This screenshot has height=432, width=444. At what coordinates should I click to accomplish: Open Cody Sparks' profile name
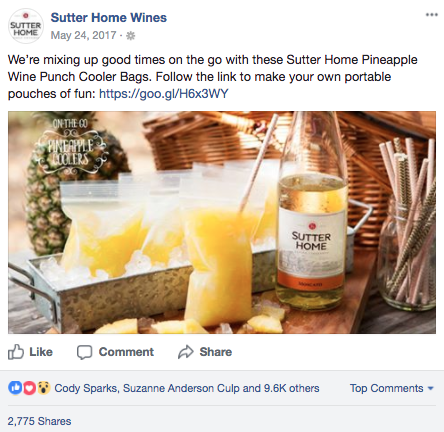tap(85, 388)
